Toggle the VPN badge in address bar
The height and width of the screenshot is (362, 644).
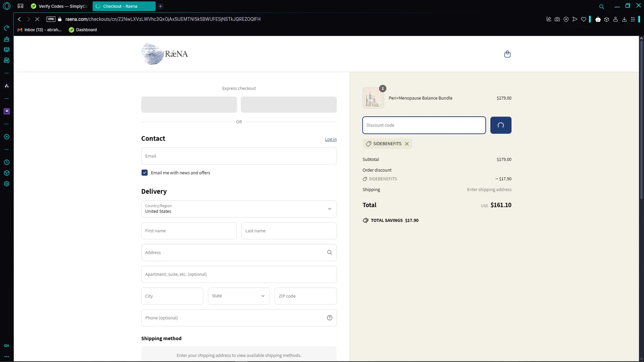pyautogui.click(x=51, y=19)
